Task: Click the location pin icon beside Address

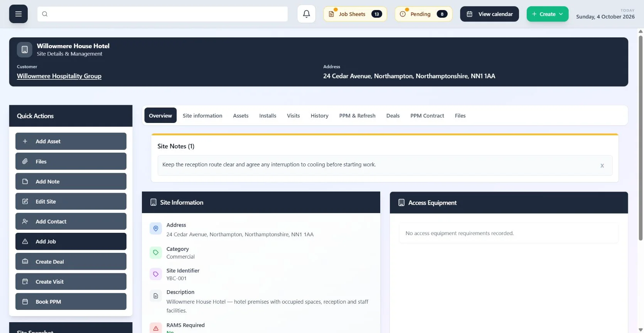Action: (156, 229)
